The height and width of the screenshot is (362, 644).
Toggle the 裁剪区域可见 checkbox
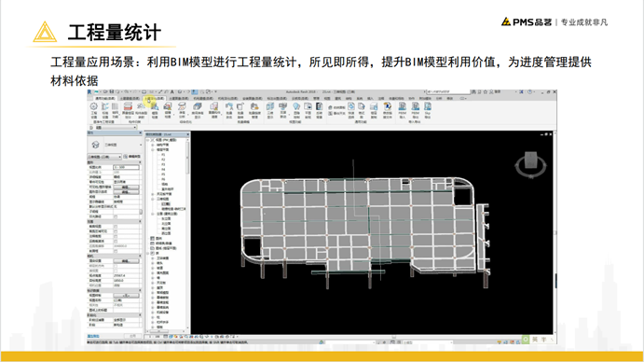[x=116, y=231]
